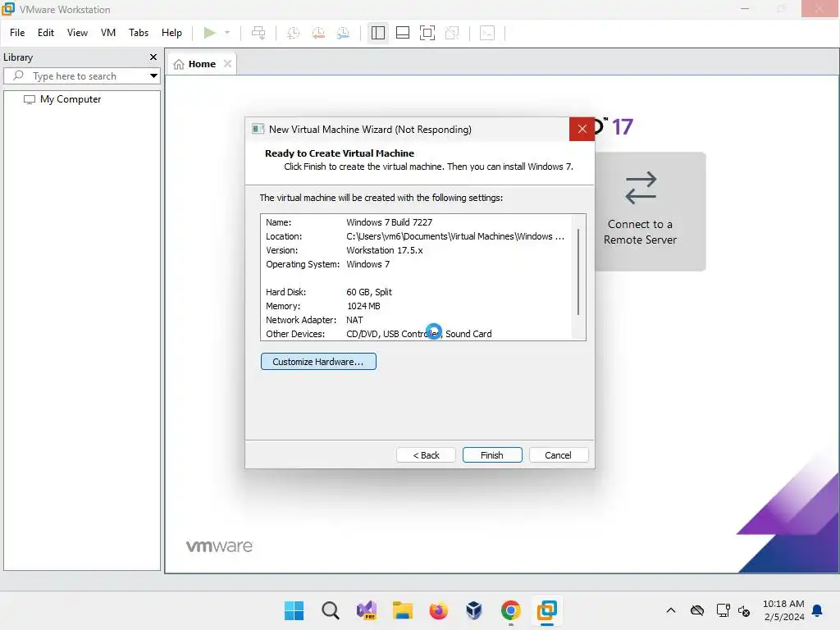Open the Tabs menu
This screenshot has height=630, width=840.
pos(138,33)
